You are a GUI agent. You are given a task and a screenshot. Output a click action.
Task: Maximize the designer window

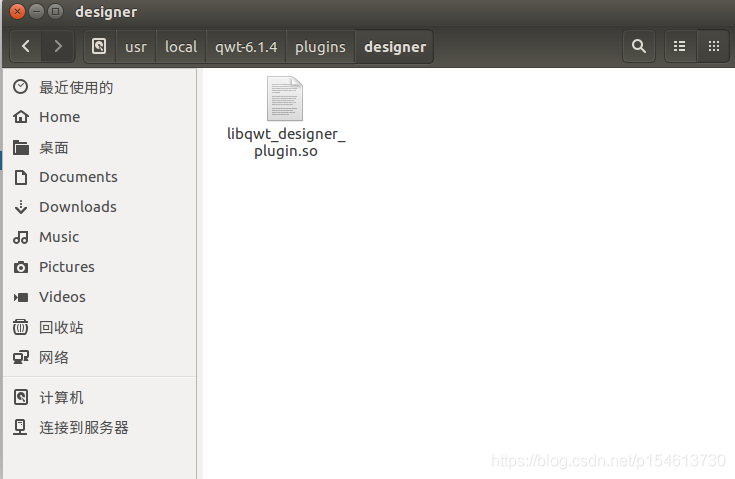(55, 11)
